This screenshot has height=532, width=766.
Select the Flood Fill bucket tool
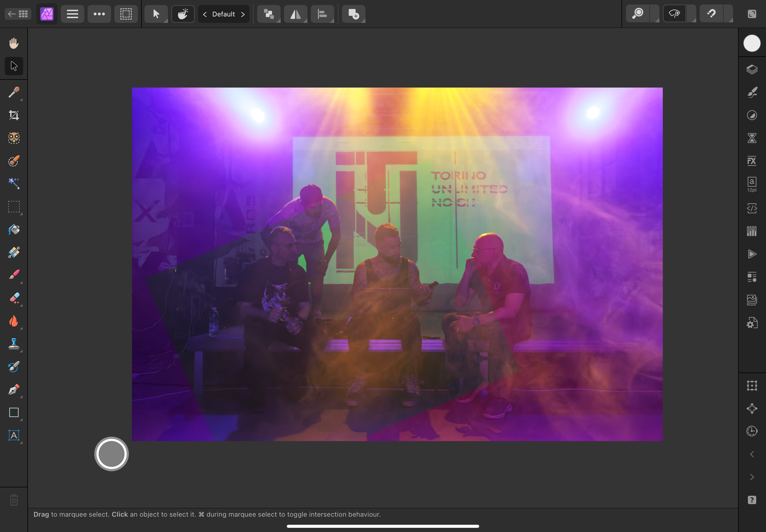coord(14,230)
